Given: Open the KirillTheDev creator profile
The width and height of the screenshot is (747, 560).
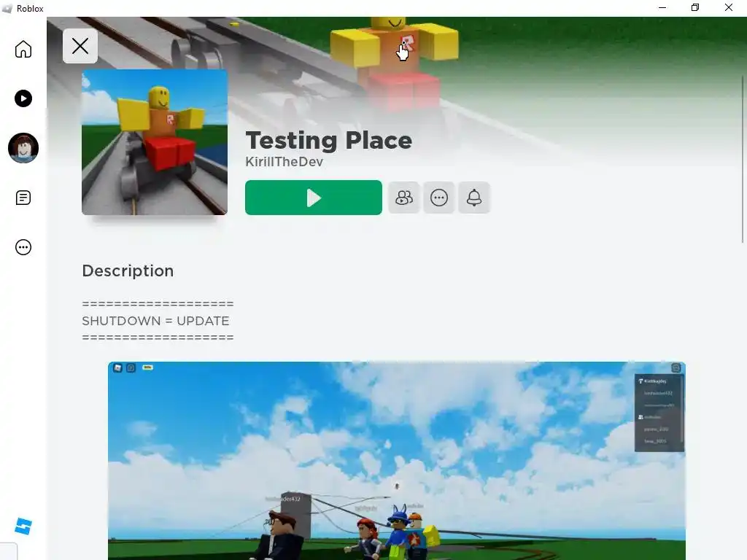Looking at the screenshot, I should [285, 162].
